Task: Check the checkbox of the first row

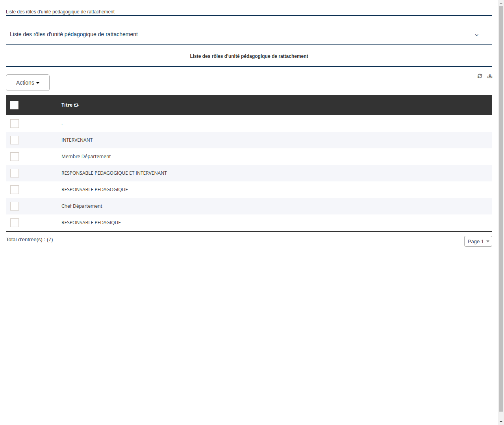Action: coord(15,124)
